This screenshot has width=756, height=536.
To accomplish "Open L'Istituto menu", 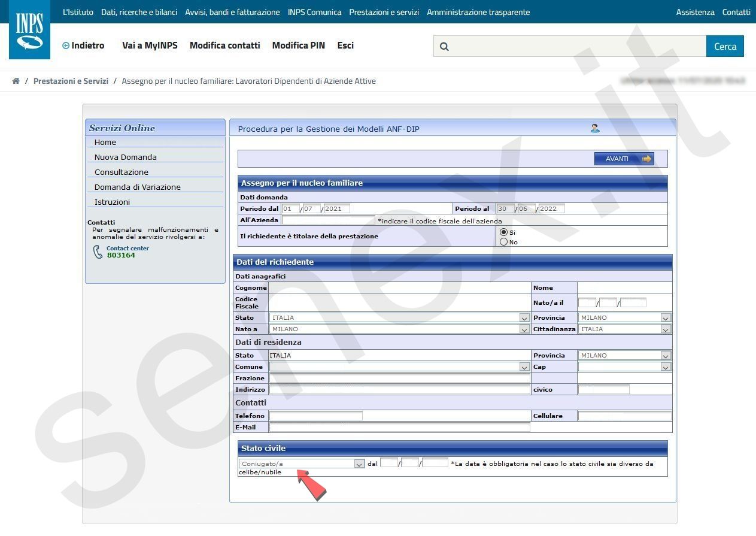I will click(x=78, y=12).
